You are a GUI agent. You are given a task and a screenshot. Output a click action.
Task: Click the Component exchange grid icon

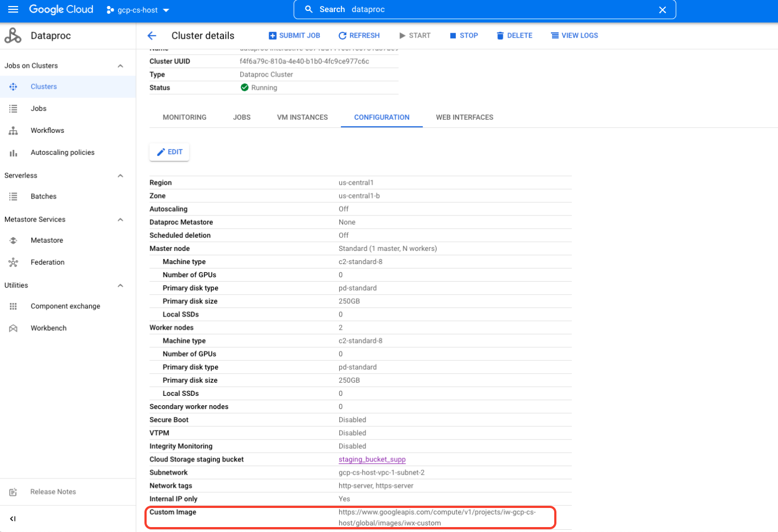[13, 306]
